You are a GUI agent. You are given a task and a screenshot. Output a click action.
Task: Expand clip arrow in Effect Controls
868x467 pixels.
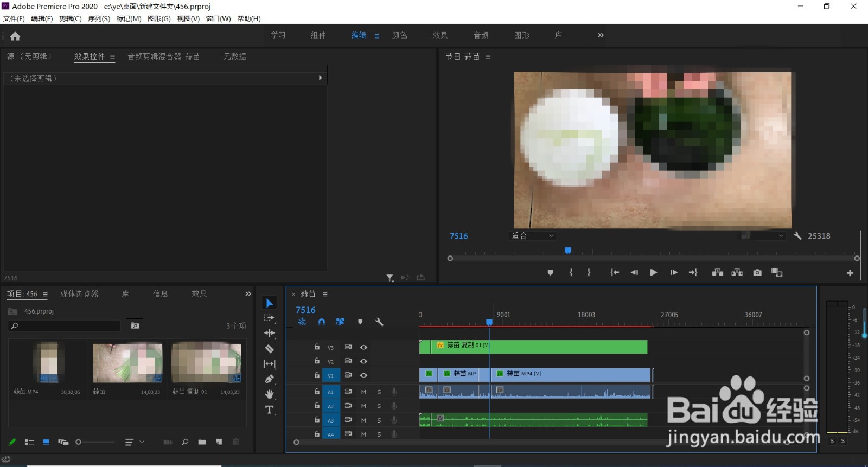[321, 78]
